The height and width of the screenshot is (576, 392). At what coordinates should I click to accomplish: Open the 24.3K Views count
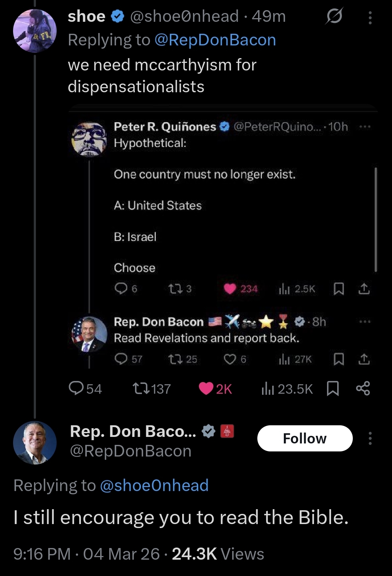point(218,554)
